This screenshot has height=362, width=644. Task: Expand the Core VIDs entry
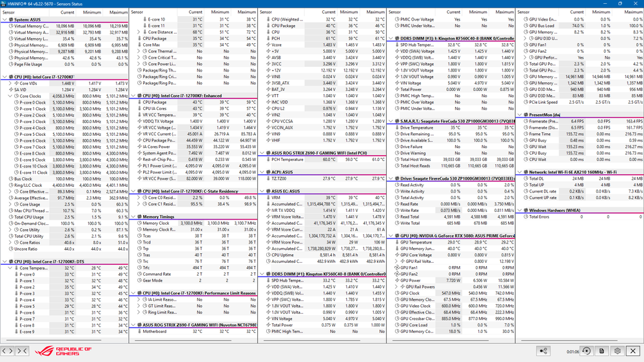tap(10, 83)
